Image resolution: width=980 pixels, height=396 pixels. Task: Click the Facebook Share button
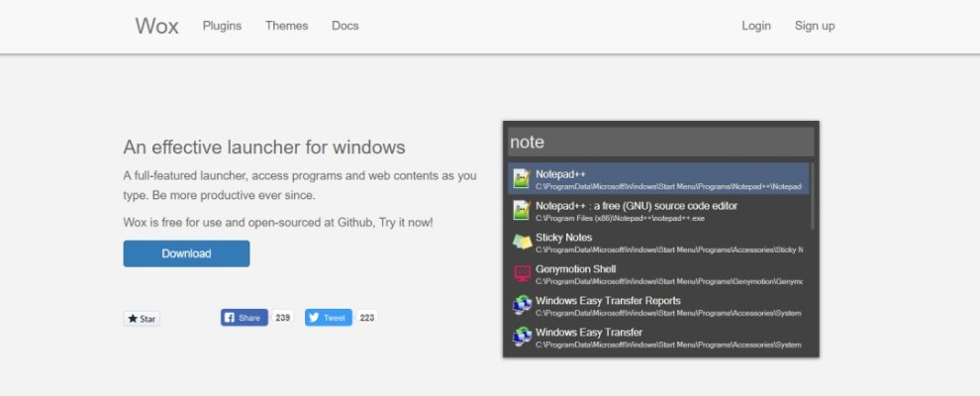click(244, 318)
